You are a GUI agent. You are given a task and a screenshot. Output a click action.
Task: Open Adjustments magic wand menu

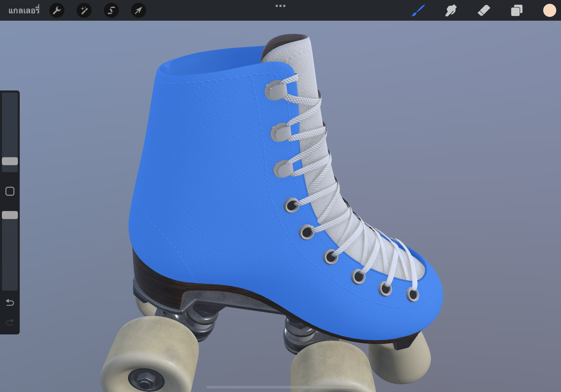(84, 11)
